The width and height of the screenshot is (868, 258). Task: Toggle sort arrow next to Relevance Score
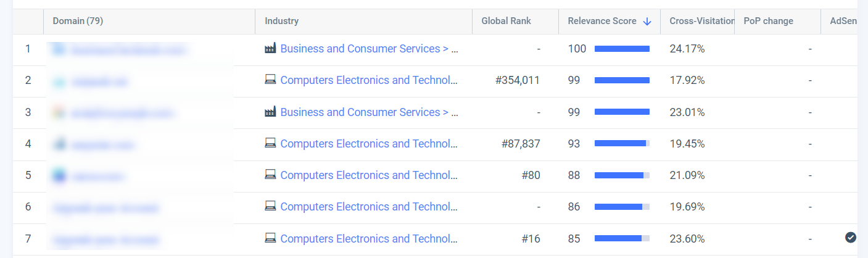click(x=647, y=22)
